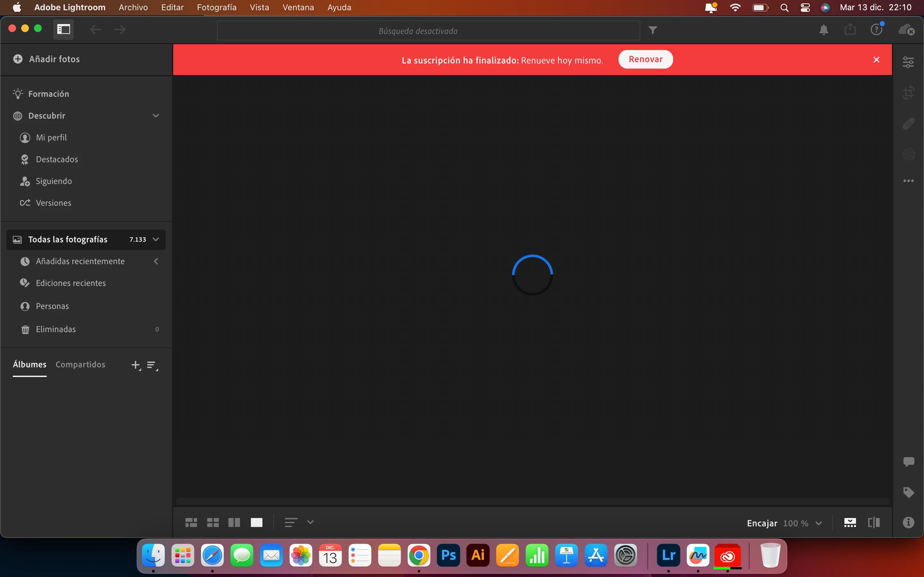Toggle the left panel sidebar button
This screenshot has height=577, width=924.
(x=64, y=29)
